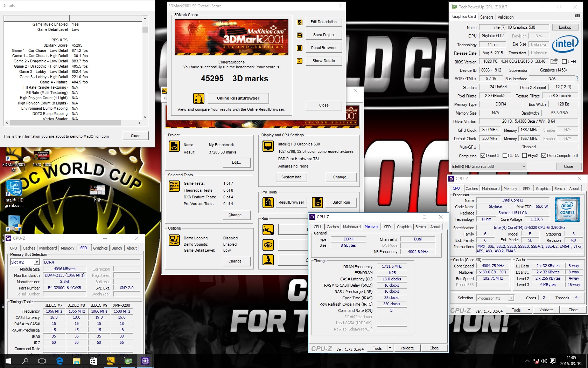Click the Show Details magnifier icon
The width and height of the screenshot is (588, 368).
[300, 61]
